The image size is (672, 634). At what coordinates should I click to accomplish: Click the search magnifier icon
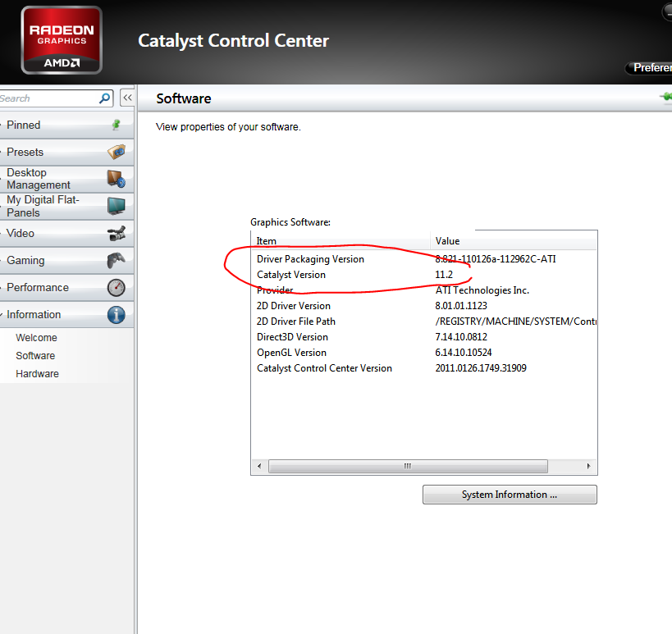point(104,98)
